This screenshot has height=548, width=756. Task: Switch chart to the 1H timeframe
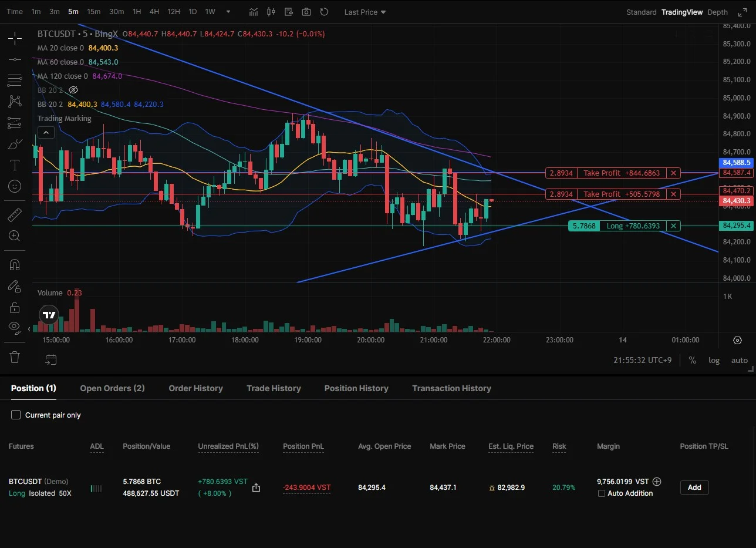[137, 12]
